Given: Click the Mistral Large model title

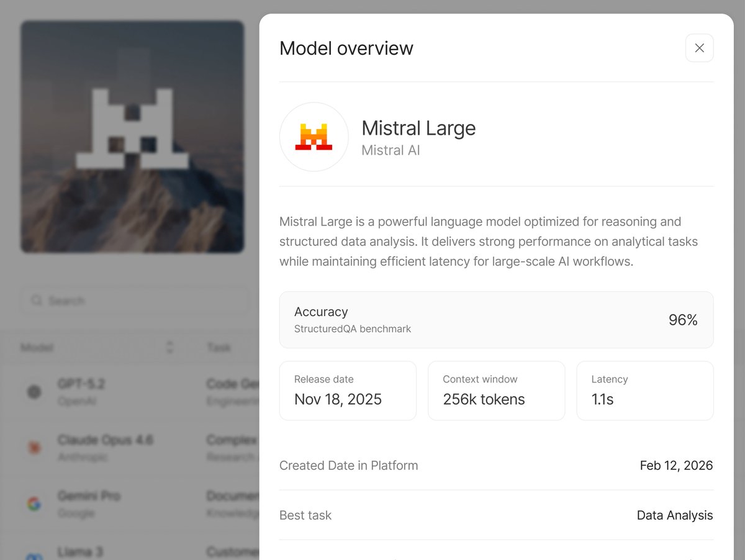Looking at the screenshot, I should point(418,128).
